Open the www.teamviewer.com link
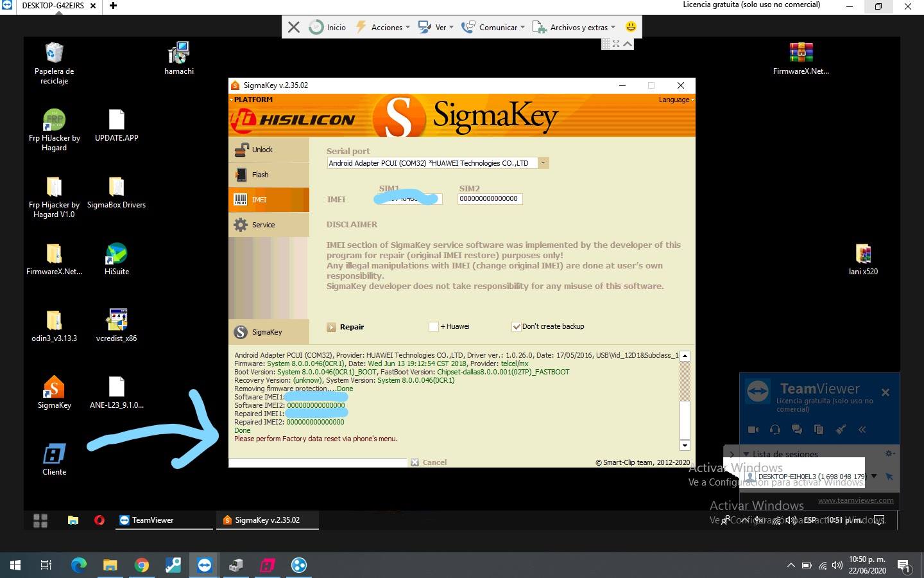The width and height of the screenshot is (924, 578). (855, 500)
